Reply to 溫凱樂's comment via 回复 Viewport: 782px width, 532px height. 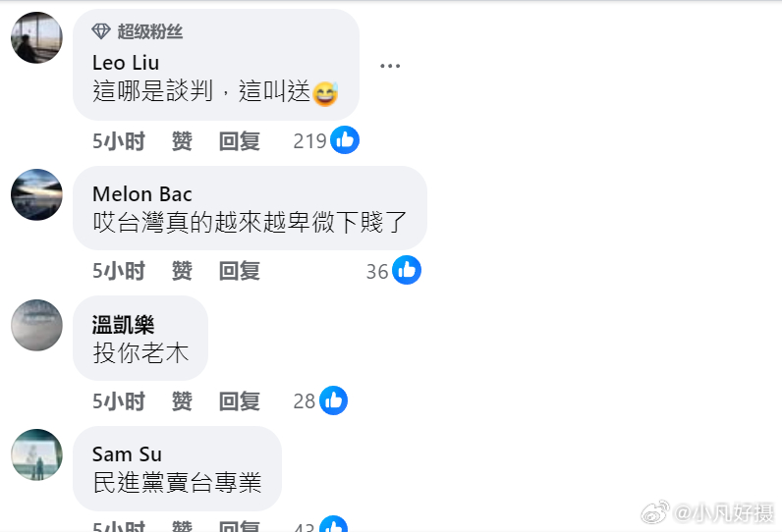tap(240, 401)
